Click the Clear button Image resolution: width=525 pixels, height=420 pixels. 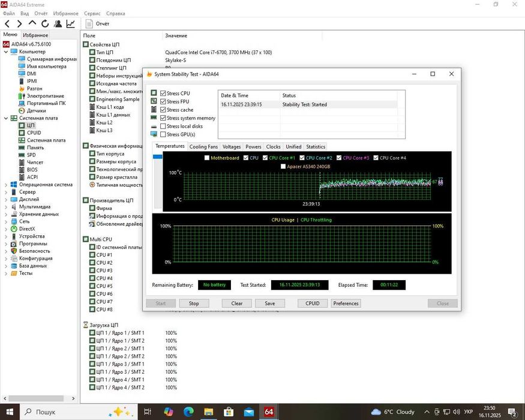tap(237, 304)
